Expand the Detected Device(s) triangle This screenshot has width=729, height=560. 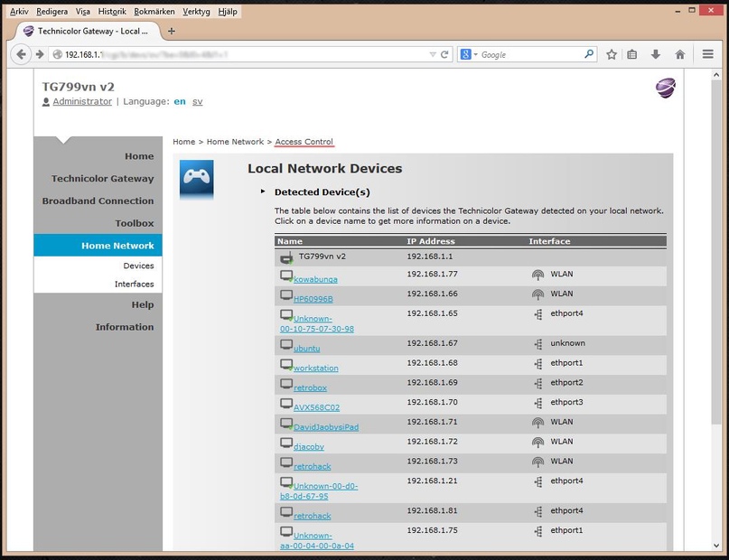pyautogui.click(x=263, y=191)
